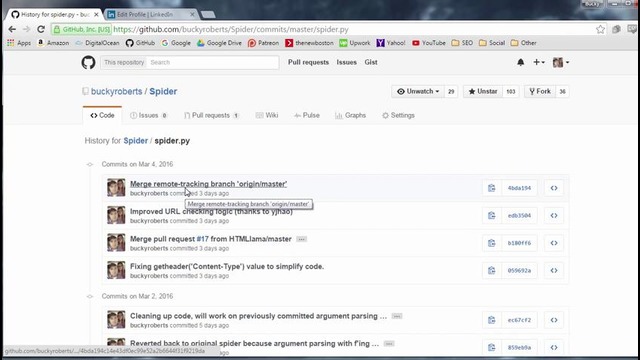
Task: Click the Unstar button
Action: (x=483, y=91)
